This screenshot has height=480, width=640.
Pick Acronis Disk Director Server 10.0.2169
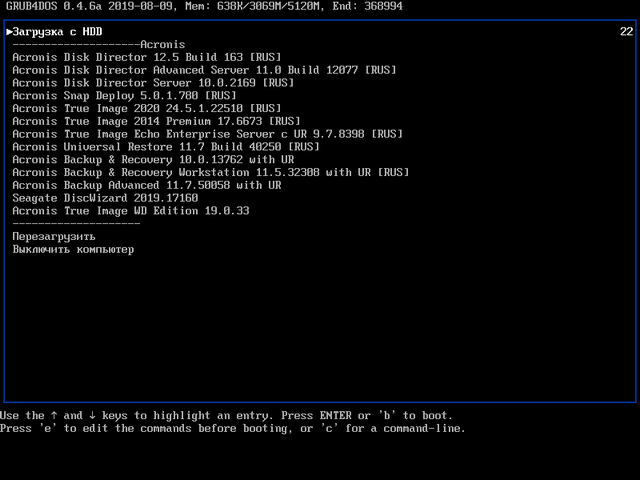pyautogui.click(x=153, y=83)
